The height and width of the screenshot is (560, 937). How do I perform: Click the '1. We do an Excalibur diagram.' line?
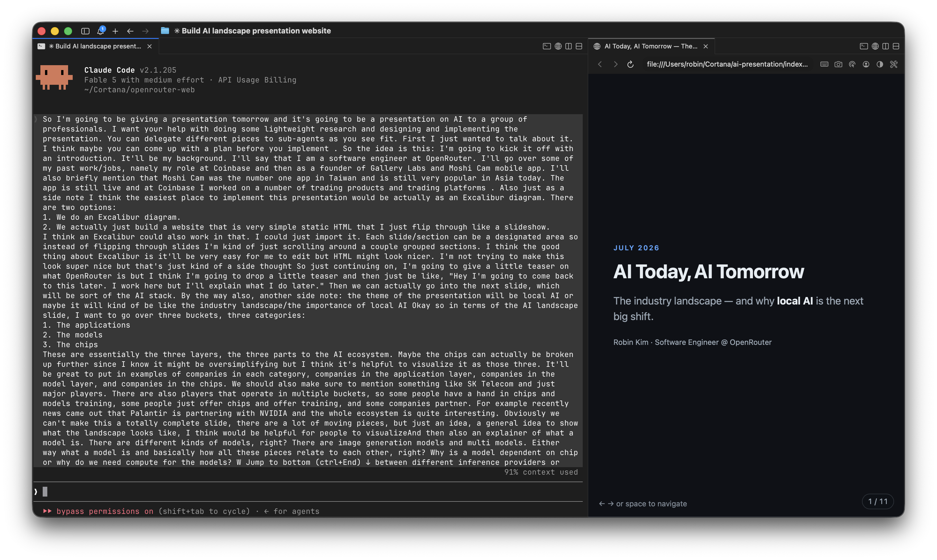(x=112, y=217)
